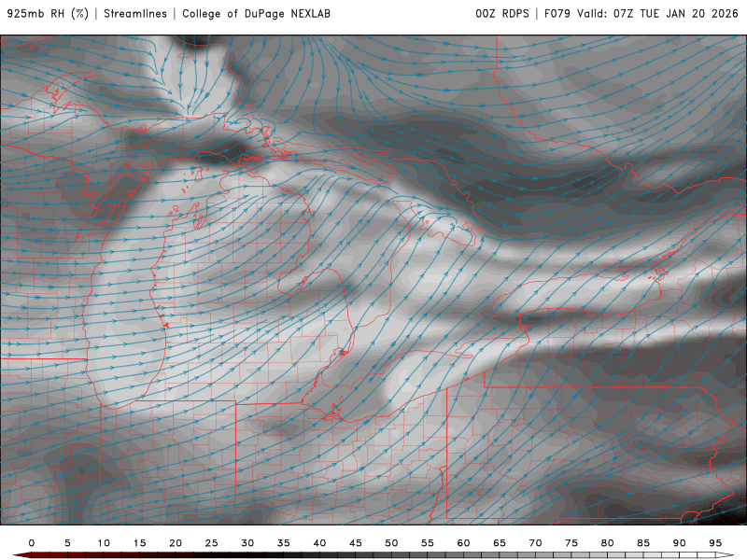Click the '70' value on the color scale
The image size is (747, 560).
(535, 543)
